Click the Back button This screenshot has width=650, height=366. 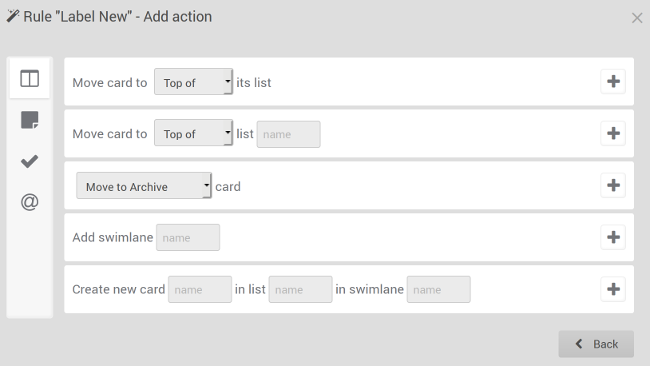coord(596,344)
